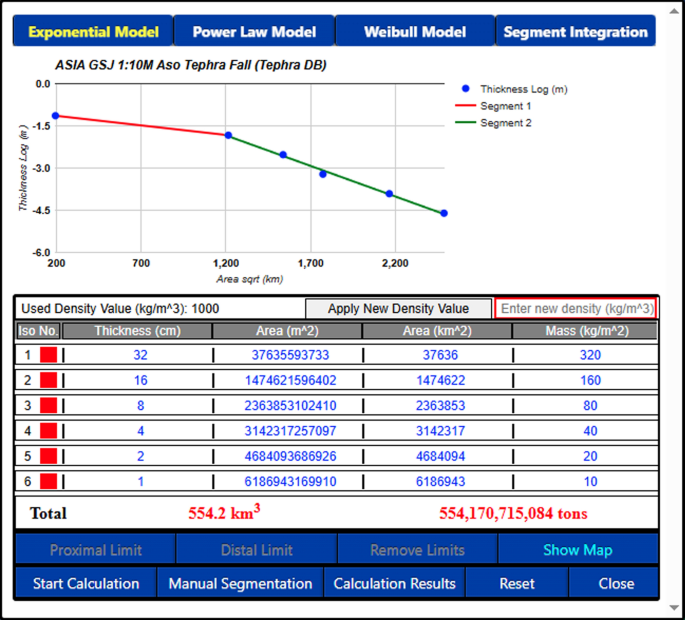Click red swatch for isopach 6
Screen dimensions: 685x620
click(49, 482)
